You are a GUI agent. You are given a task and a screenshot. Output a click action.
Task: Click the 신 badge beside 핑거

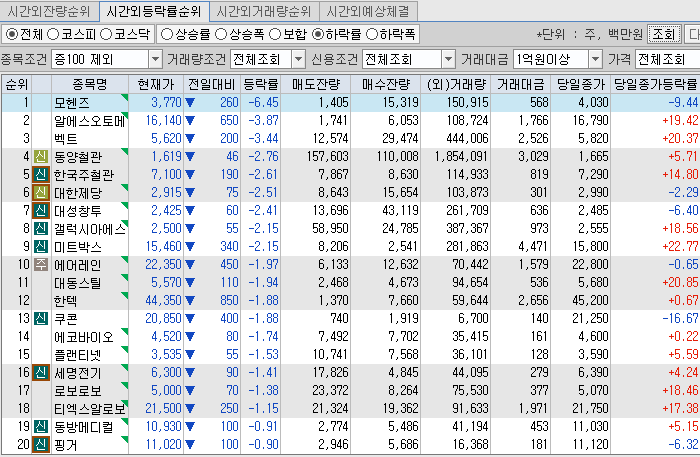click(x=41, y=445)
